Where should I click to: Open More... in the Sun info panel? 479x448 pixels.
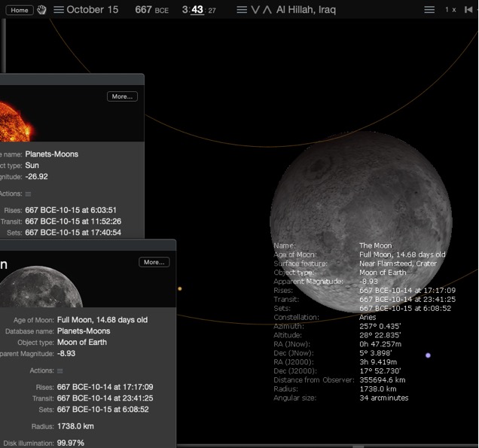pyautogui.click(x=122, y=96)
